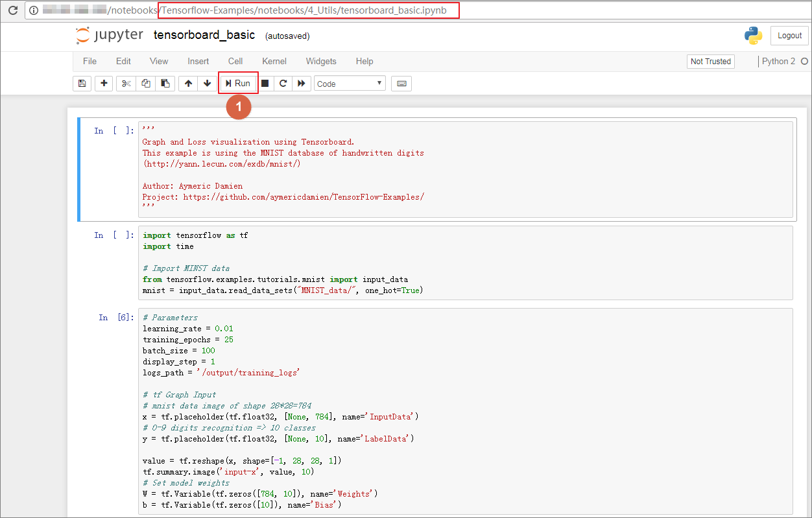Click '# Import MINST data' comment
The height and width of the screenshot is (518, 812).
[186, 268]
